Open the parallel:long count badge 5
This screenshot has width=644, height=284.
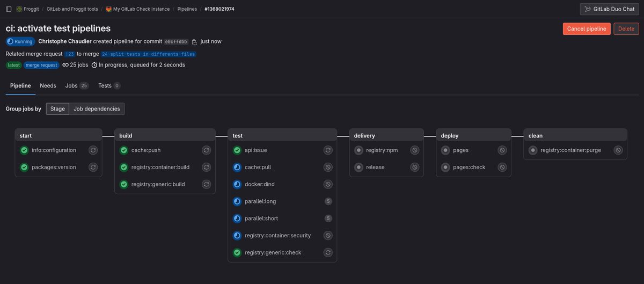pyautogui.click(x=328, y=201)
